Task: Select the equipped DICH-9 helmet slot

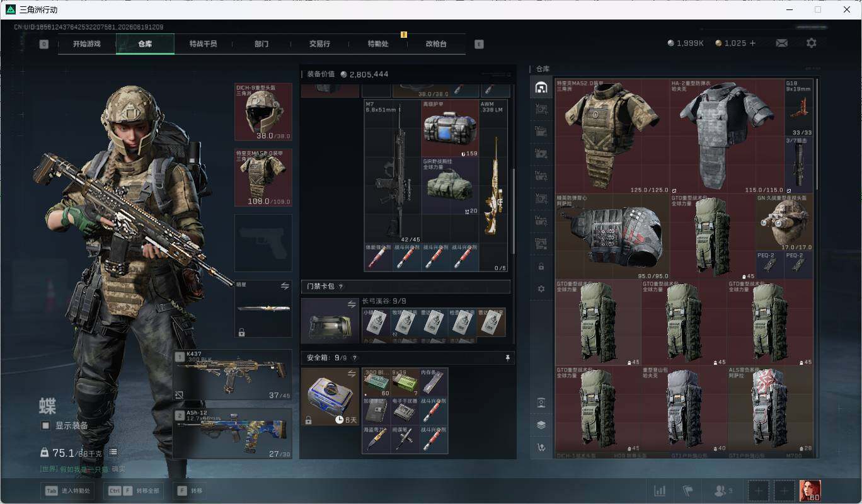Action: coord(263,112)
